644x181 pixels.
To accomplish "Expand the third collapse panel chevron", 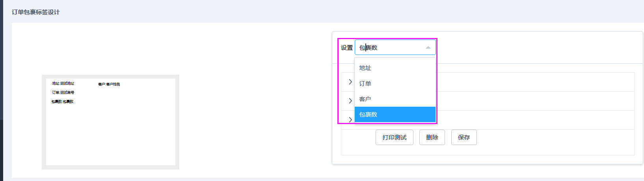I will pos(350,119).
